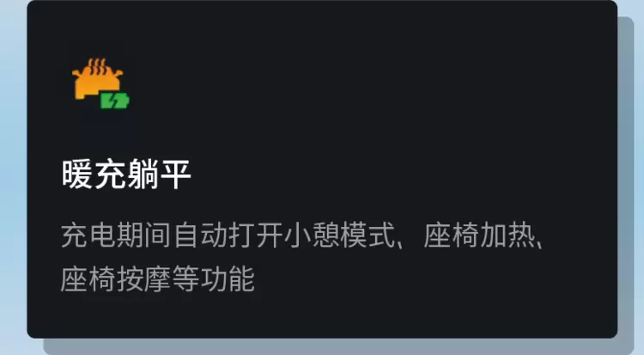Click the steam lines above the seat icon
The image size is (644, 355).
tap(98, 67)
